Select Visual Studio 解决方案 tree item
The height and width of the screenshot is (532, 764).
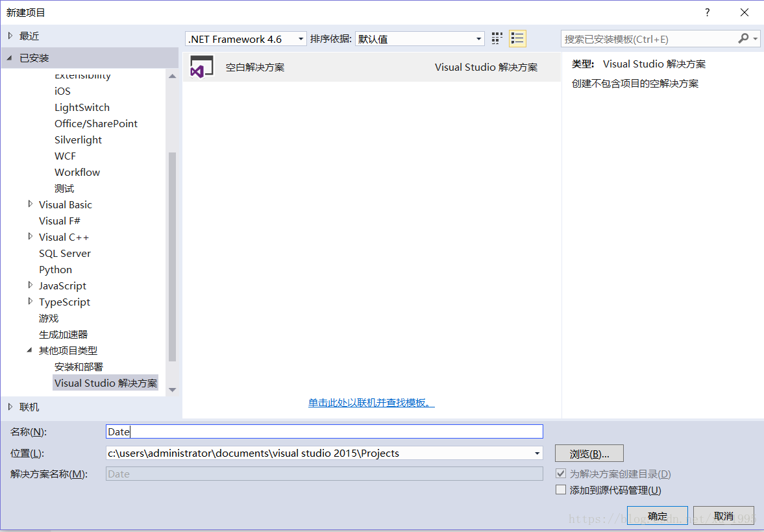click(x=106, y=383)
